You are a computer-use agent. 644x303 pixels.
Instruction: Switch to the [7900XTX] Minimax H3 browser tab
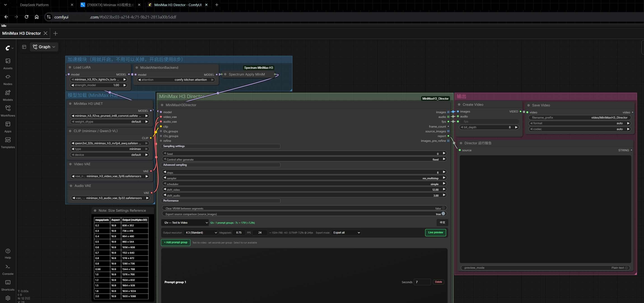(110, 5)
